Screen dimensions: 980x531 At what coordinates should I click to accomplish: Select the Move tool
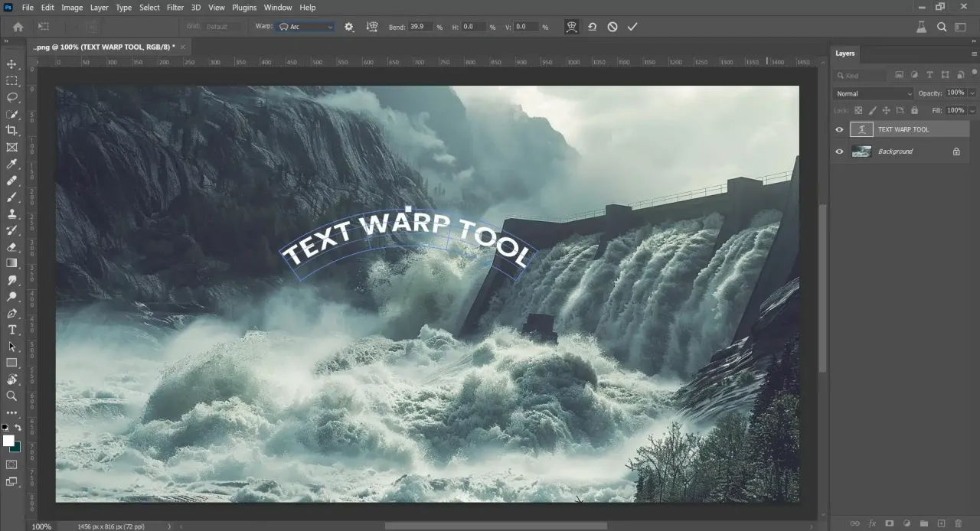(x=11, y=64)
